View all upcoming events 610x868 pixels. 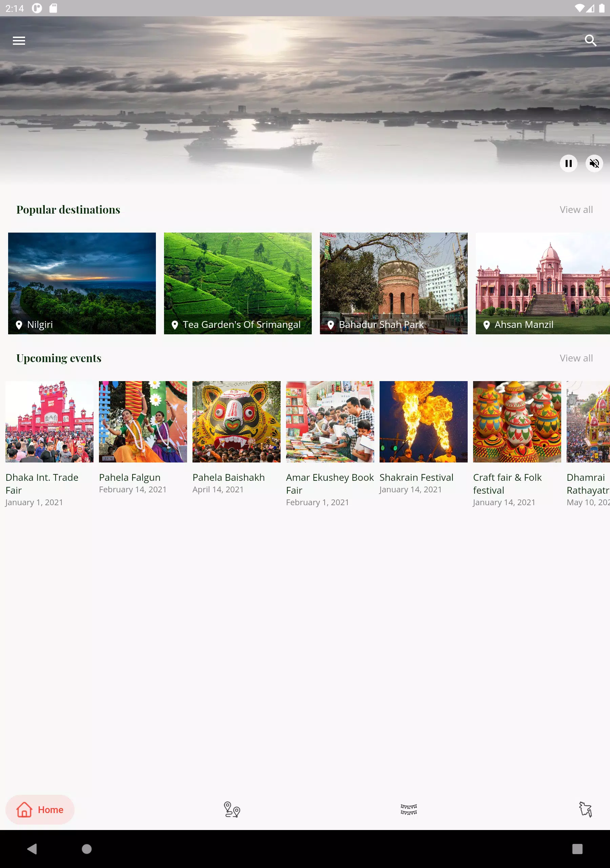tap(576, 358)
